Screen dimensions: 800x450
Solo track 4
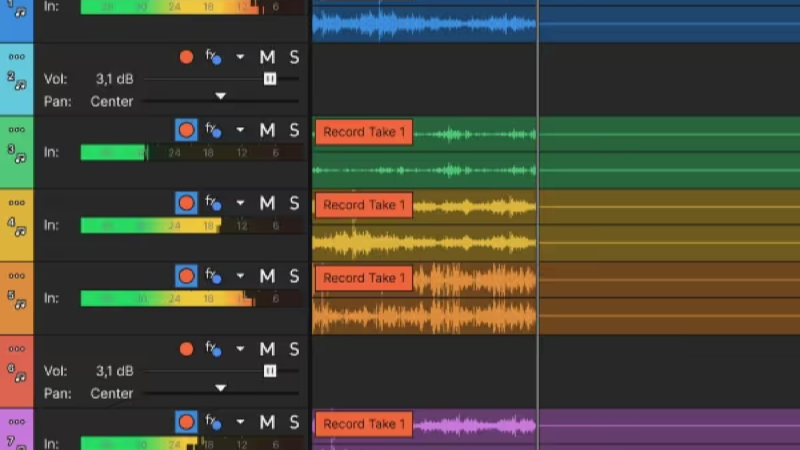(294, 203)
